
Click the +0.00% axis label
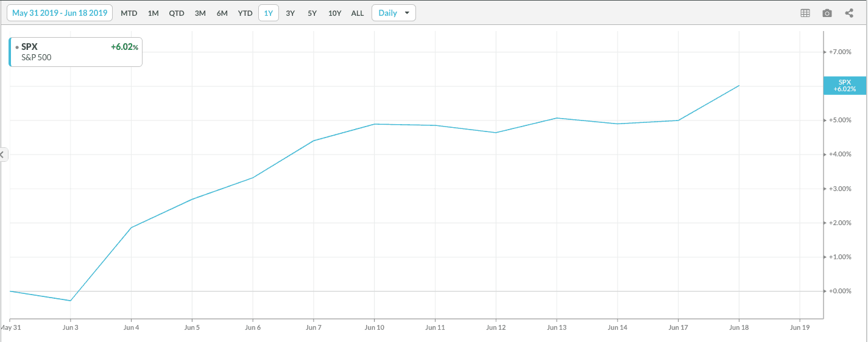click(x=839, y=291)
